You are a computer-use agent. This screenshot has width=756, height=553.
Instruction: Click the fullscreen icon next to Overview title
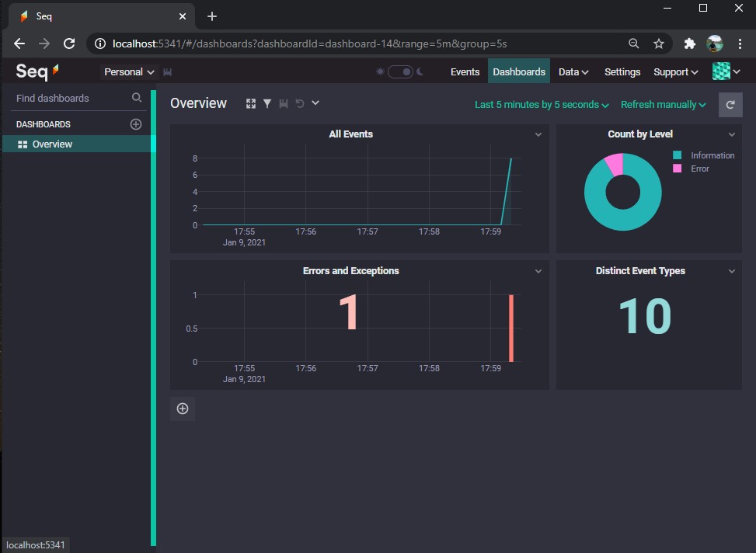point(251,103)
